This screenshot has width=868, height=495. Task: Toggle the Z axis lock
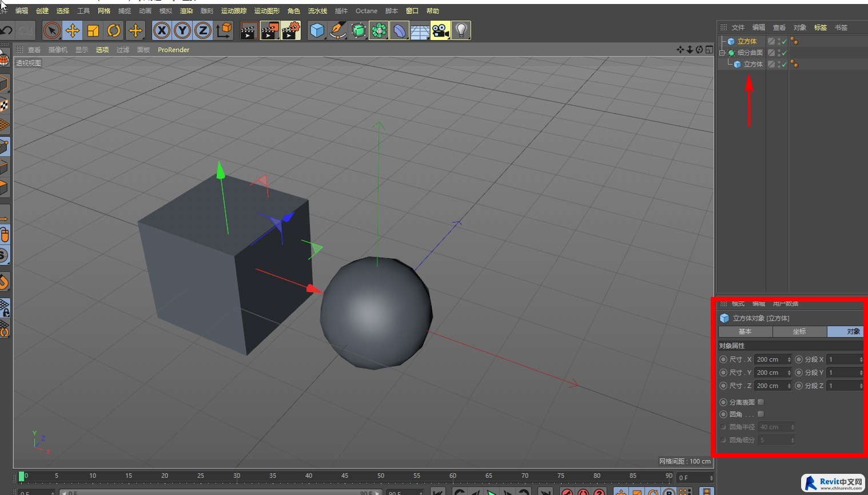tap(203, 30)
